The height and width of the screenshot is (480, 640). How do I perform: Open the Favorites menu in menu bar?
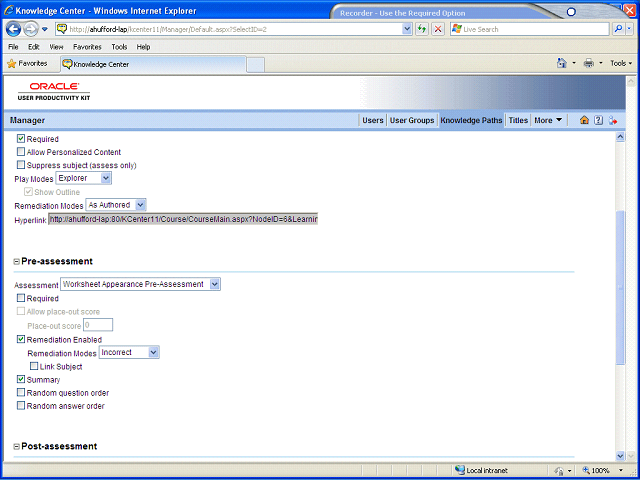pos(87,47)
